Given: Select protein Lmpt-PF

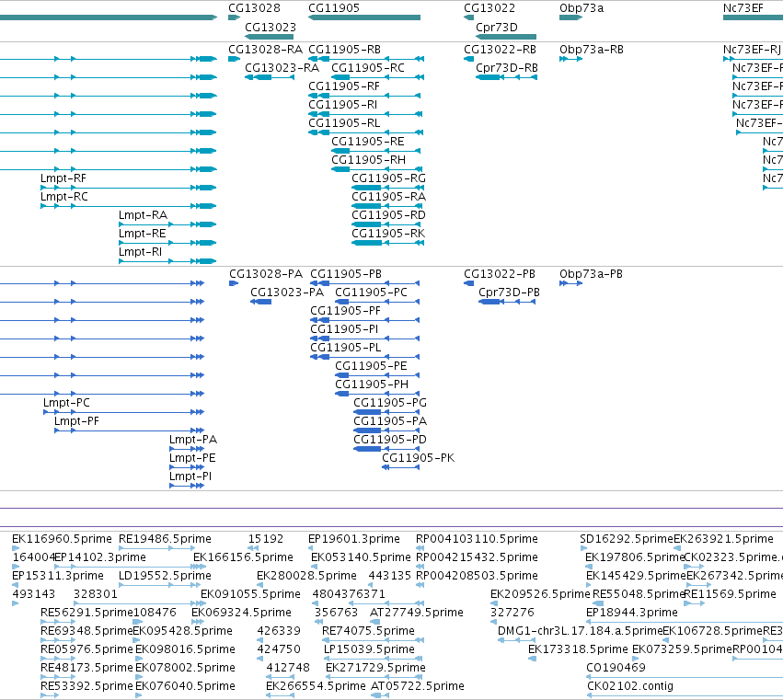Looking at the screenshot, I should coord(76,421).
